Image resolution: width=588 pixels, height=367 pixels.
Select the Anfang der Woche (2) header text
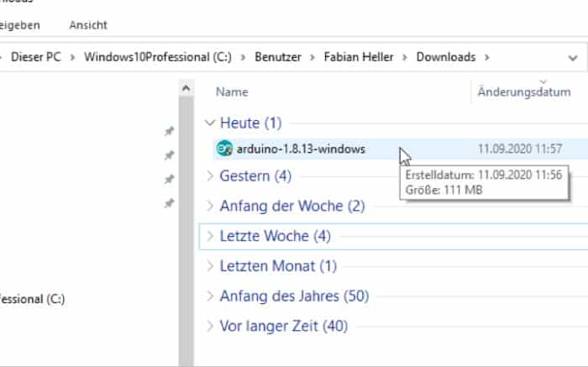pyautogui.click(x=292, y=206)
